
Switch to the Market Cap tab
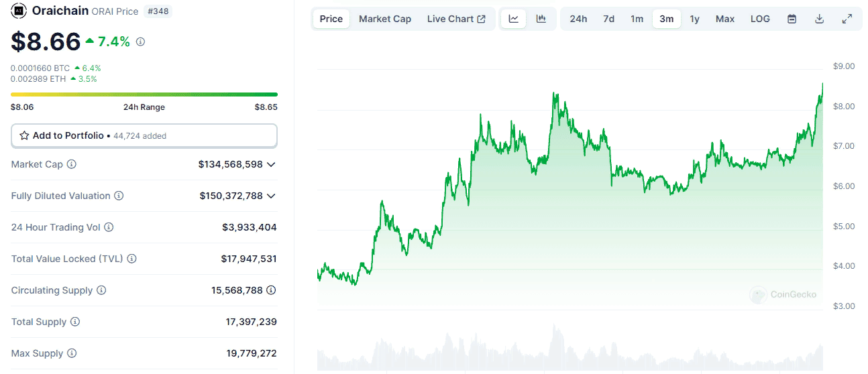tap(385, 19)
